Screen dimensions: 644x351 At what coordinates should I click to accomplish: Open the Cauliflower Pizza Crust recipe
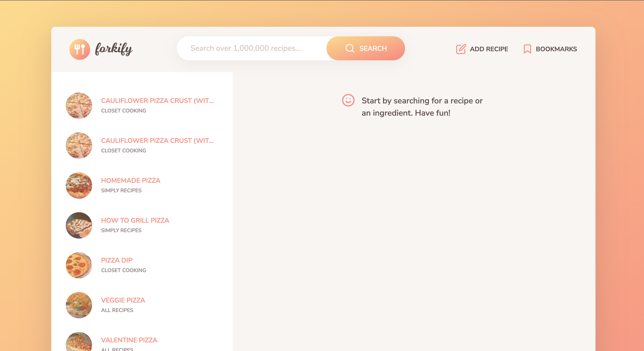coord(157,100)
